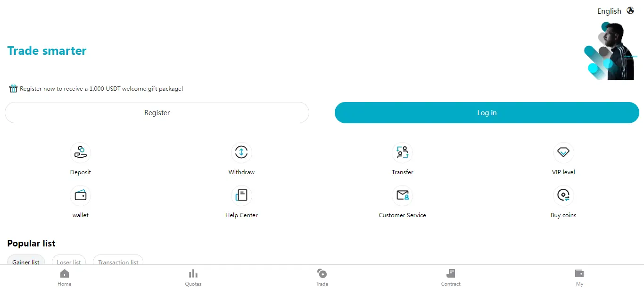644x288 pixels.
Task: Open the wallet icon
Action: (x=80, y=195)
